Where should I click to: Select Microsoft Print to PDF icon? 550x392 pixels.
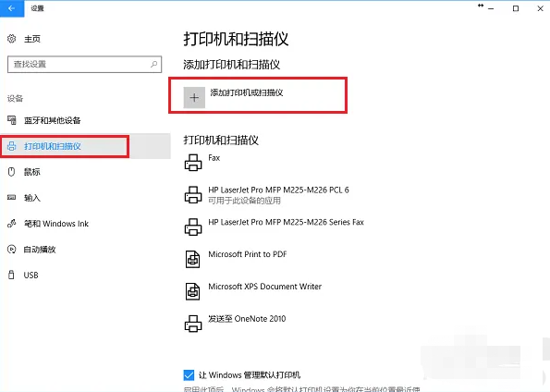[x=192, y=260]
